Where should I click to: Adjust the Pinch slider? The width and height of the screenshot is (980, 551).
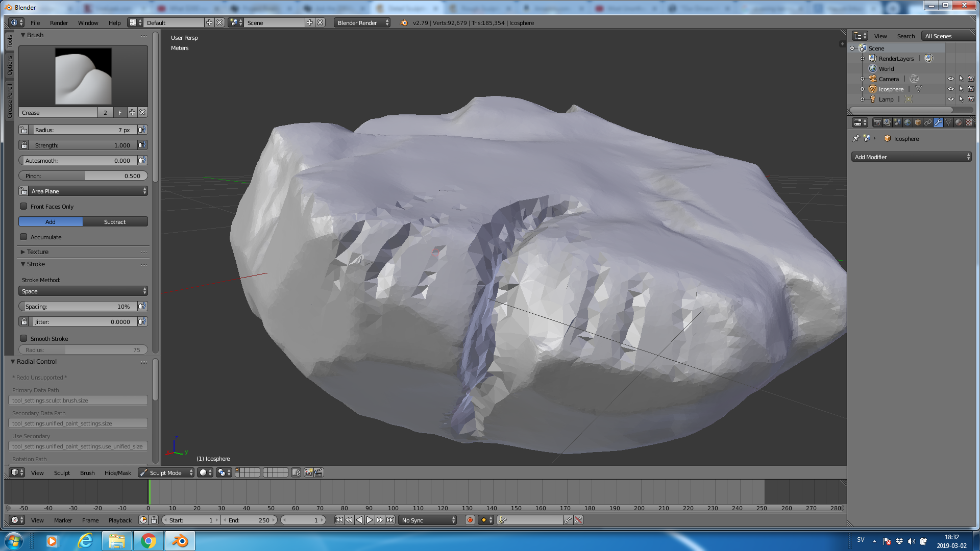[83, 176]
